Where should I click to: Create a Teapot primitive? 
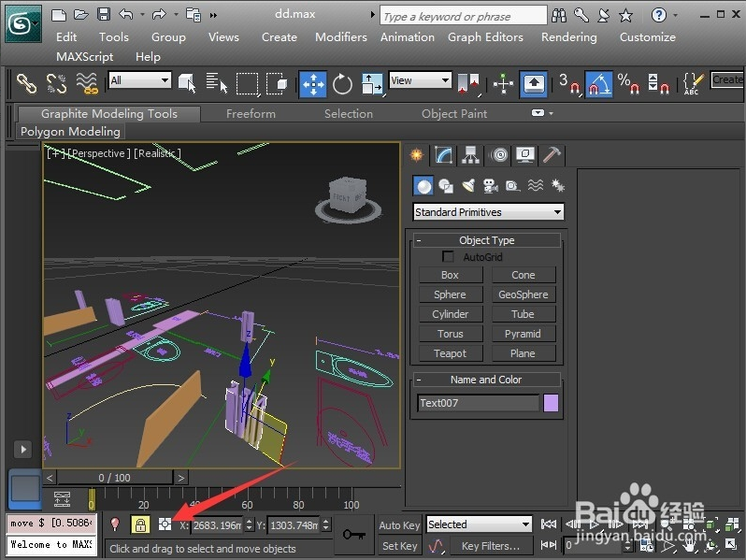[x=450, y=353]
